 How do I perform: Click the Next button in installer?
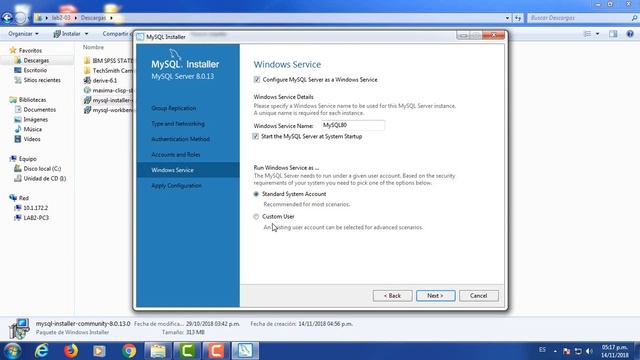[x=436, y=296]
